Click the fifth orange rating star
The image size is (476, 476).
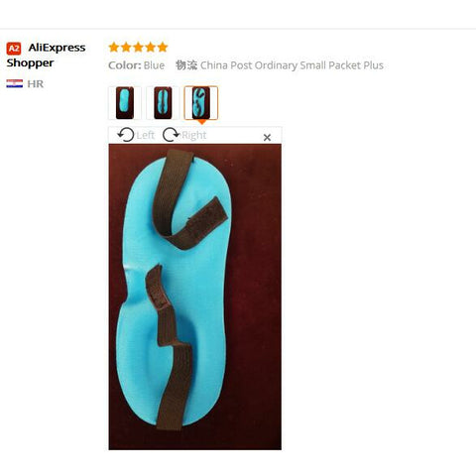[x=163, y=48]
